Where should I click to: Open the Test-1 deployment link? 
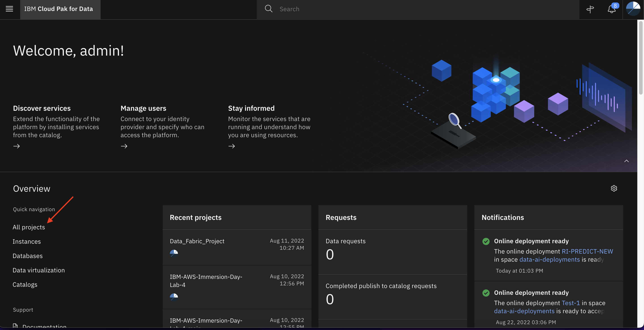[x=571, y=303]
